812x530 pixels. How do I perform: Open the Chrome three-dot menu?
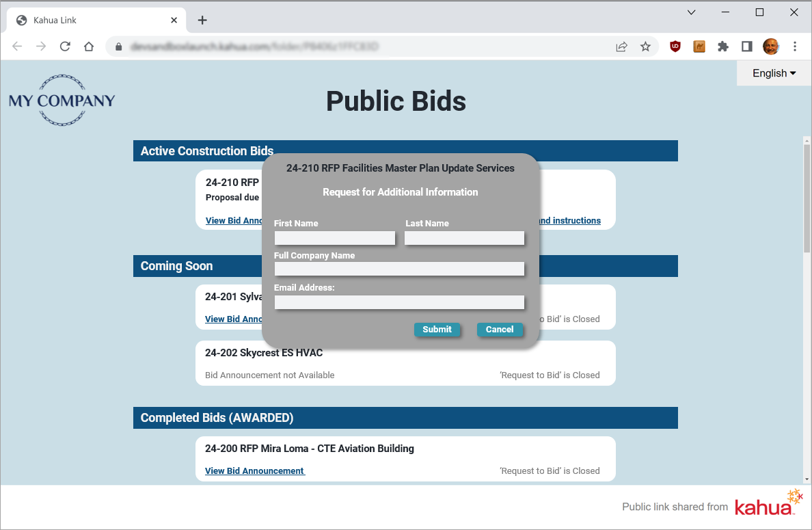[795, 47]
